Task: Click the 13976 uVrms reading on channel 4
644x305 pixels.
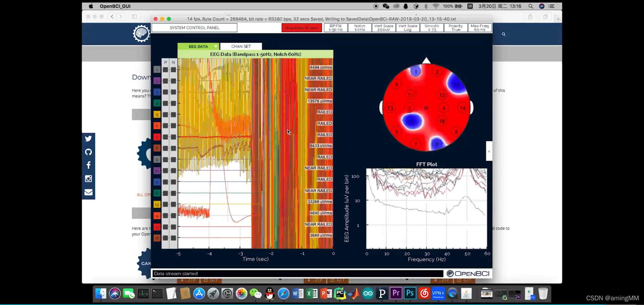Action: click(320, 101)
